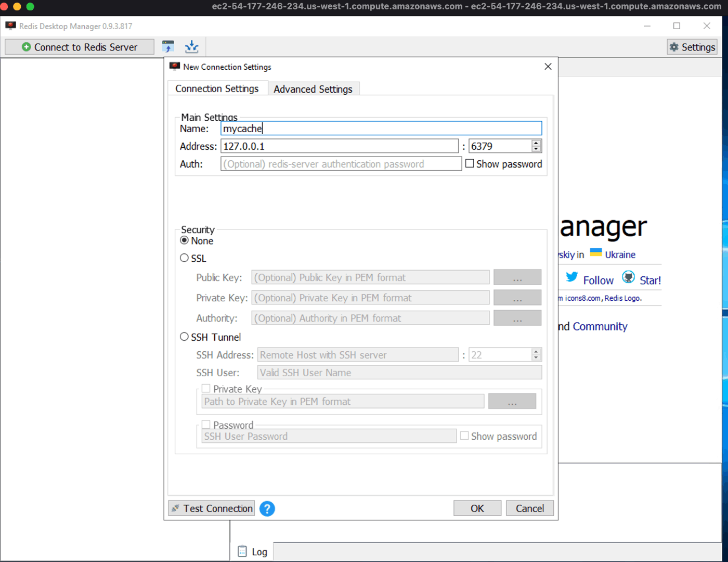
Task: Open the Log tab at the bottom
Action: click(x=252, y=552)
